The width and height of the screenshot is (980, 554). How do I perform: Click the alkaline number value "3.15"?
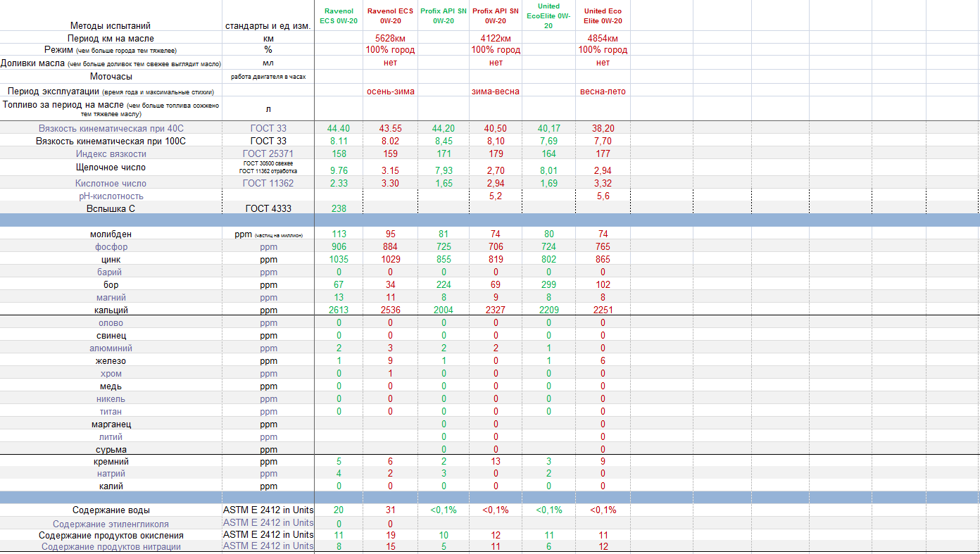390,170
